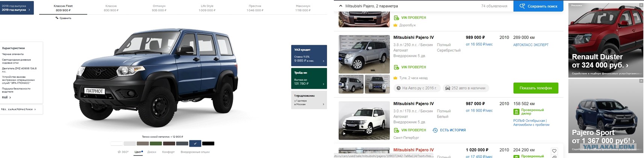The height and width of the screenshot is (158, 644).
Task: Open photo of white Pajero listing
Action: pos(364,120)
